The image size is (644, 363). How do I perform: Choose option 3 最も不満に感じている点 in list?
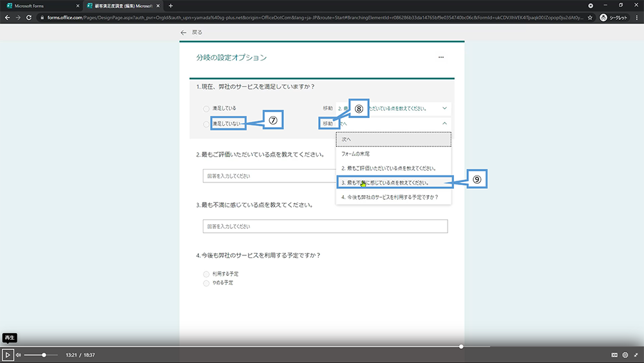tap(393, 182)
